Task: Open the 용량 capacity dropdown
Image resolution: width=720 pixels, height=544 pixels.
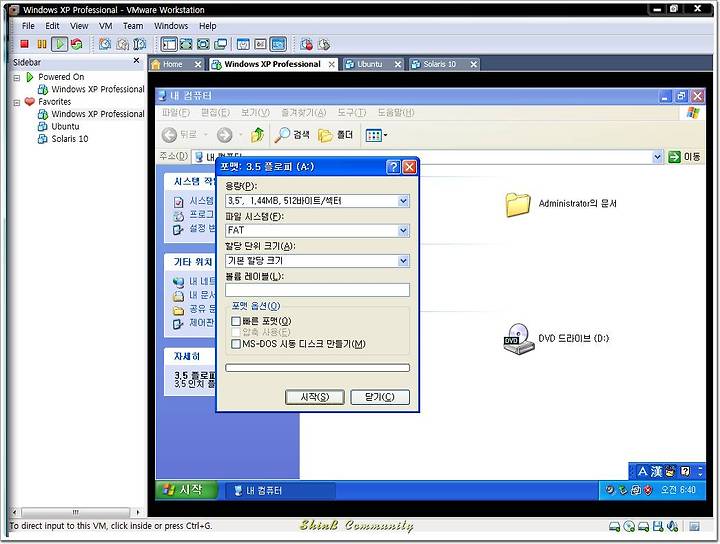Action: [x=403, y=201]
